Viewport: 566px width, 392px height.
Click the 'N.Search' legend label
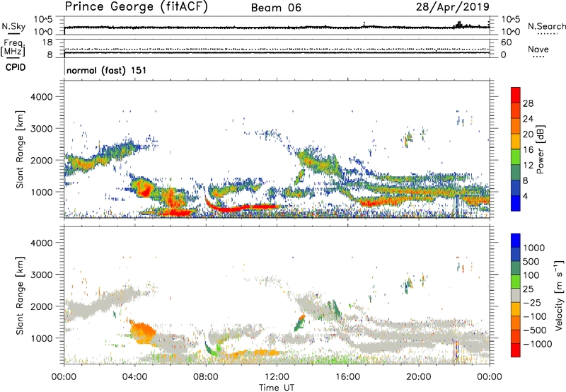[546, 26]
